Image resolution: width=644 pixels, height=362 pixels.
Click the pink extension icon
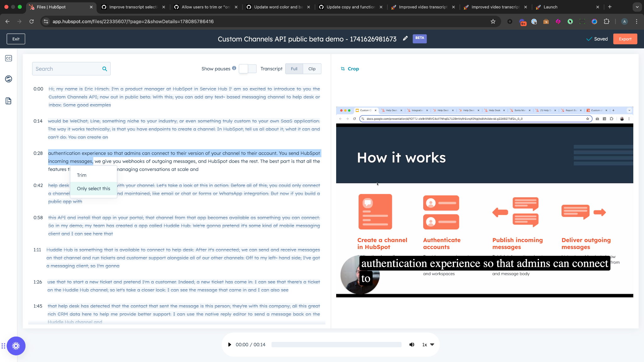tap(558, 21)
